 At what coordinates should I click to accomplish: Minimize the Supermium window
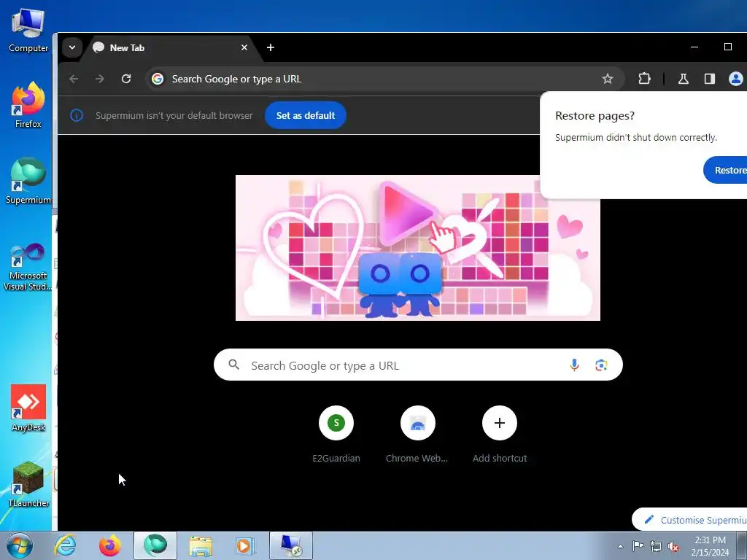point(694,47)
